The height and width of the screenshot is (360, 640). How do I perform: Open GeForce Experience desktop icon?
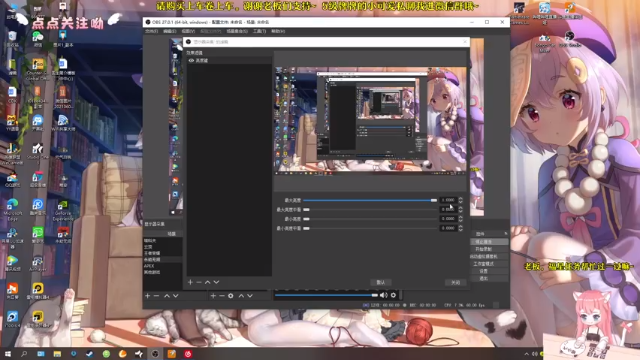pos(62,210)
